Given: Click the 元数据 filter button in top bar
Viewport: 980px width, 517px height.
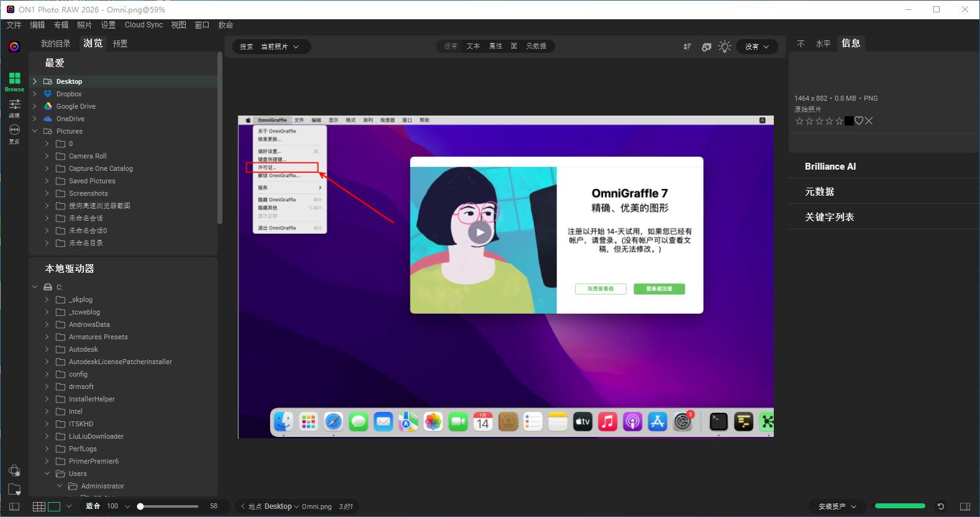Looking at the screenshot, I should 535,46.
